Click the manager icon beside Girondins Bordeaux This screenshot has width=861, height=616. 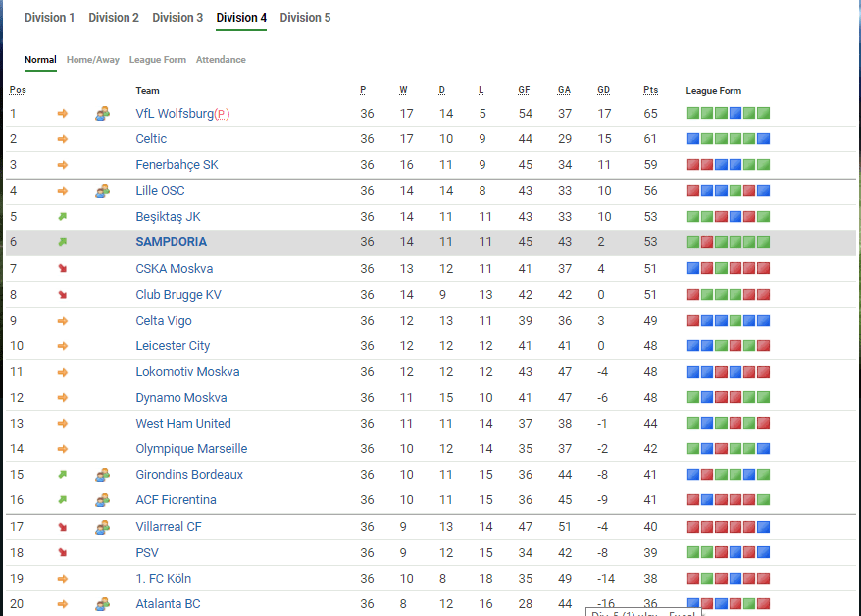102,475
